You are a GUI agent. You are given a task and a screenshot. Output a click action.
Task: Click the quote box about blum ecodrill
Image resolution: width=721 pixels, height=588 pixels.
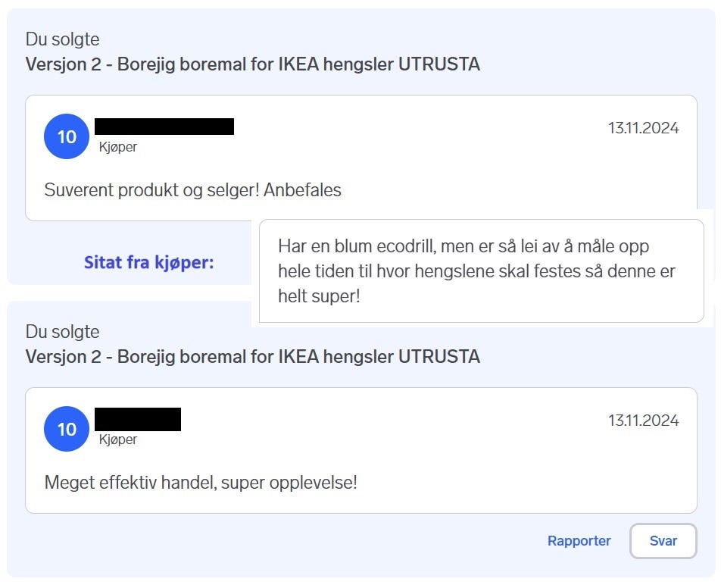(482, 271)
